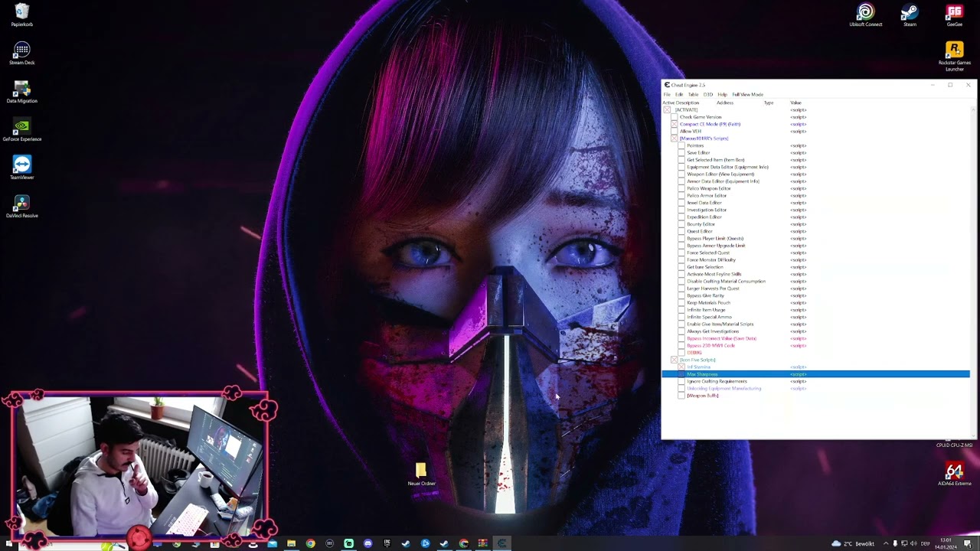Screen dimensions: 980x551
Task: Select the Always Get Investigations entry
Action: coord(712,331)
